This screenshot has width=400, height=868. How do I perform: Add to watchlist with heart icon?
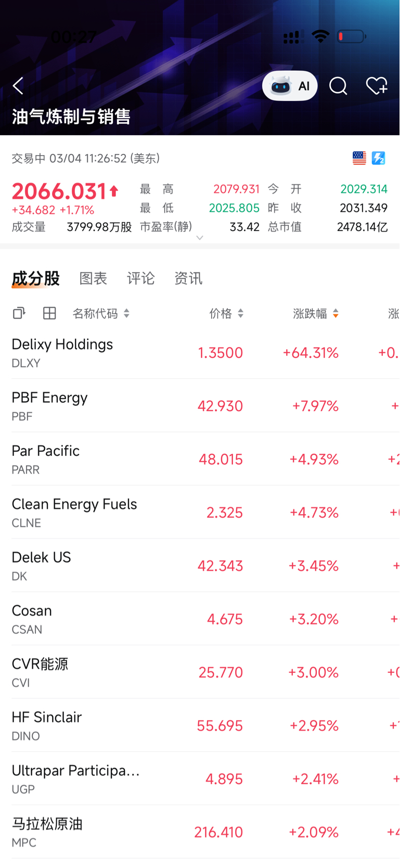pyautogui.click(x=376, y=86)
